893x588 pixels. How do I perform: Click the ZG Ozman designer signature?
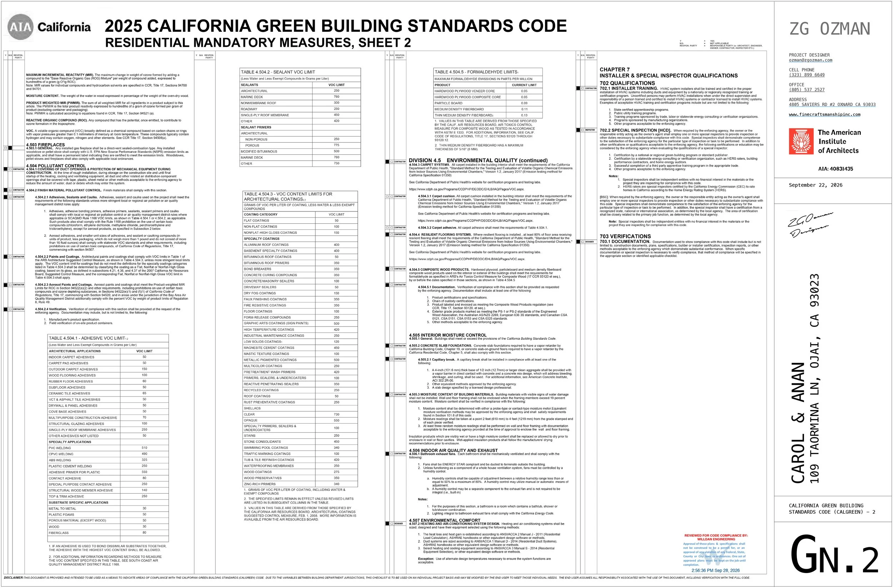coord(810,224)
